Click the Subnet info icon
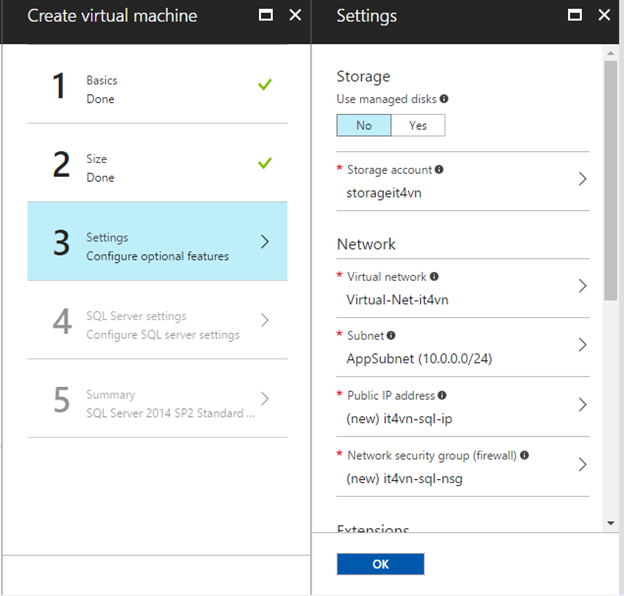 coord(391,336)
